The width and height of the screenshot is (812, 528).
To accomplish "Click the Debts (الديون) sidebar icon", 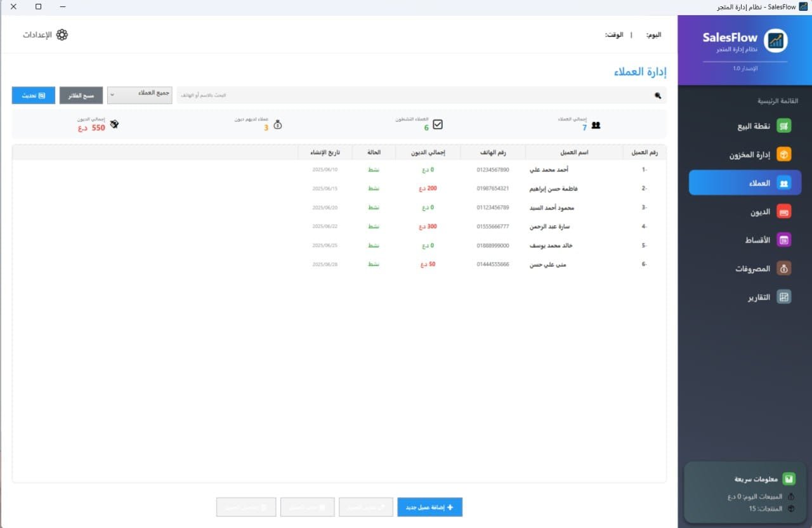I will [x=784, y=212].
